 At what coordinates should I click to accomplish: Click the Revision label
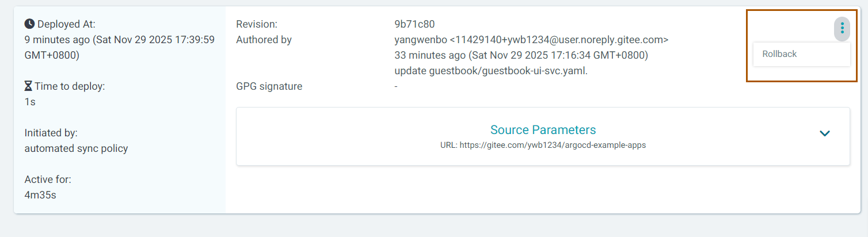point(257,24)
